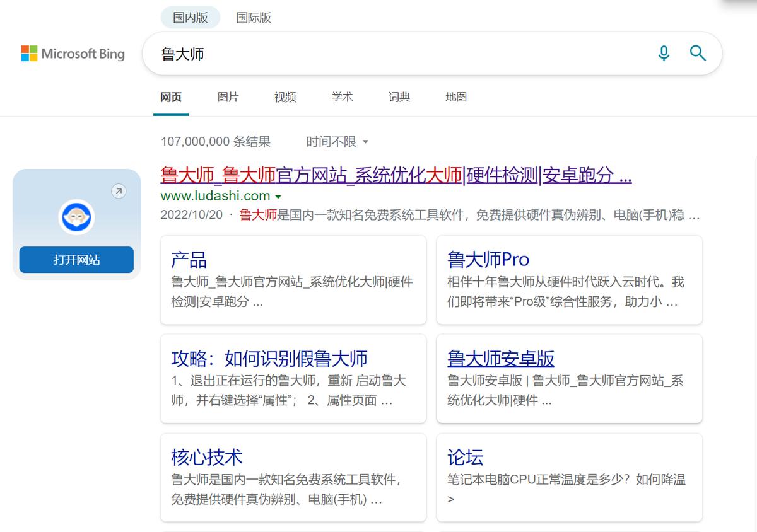
Task: Click the diagonal arrow icon on the website card
Action: 119,191
